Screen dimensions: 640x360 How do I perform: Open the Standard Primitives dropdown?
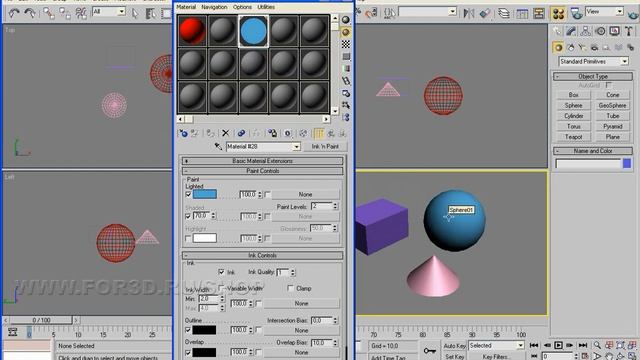624,61
